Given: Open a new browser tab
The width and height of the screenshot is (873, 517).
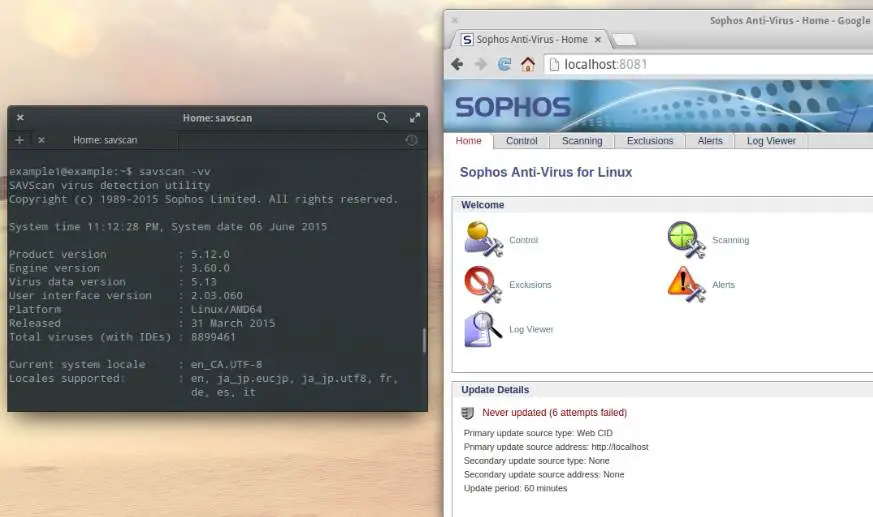Looking at the screenshot, I should pyautogui.click(x=624, y=40).
